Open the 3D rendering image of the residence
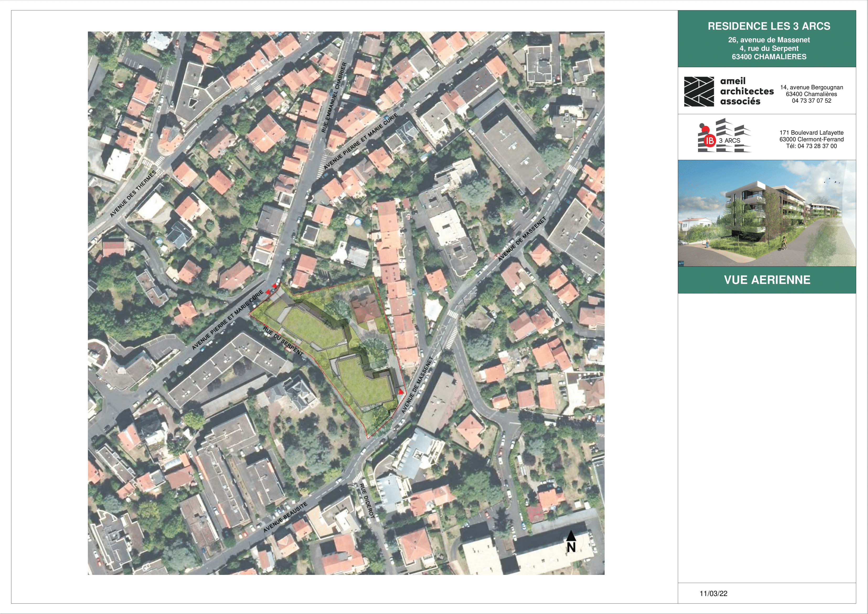 pyautogui.click(x=767, y=213)
